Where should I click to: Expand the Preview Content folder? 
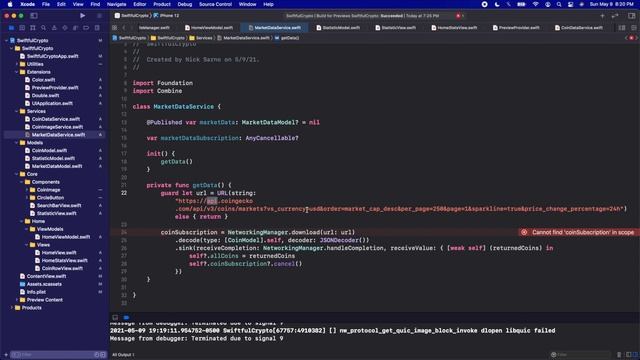click(17, 300)
